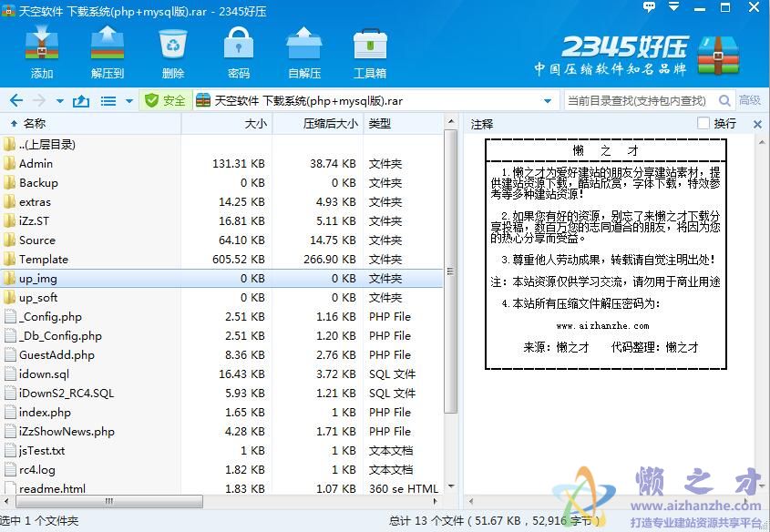
Task: Click the up-one-level folder icon
Action: pos(81,101)
